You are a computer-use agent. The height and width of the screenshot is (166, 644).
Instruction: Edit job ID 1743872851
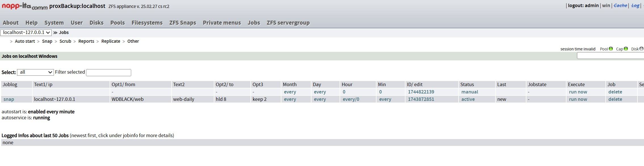coord(421,99)
